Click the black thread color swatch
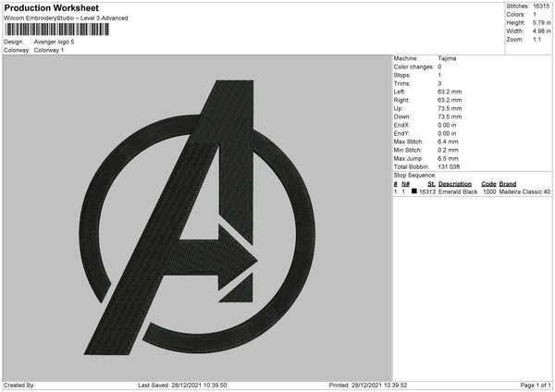 (414, 191)
